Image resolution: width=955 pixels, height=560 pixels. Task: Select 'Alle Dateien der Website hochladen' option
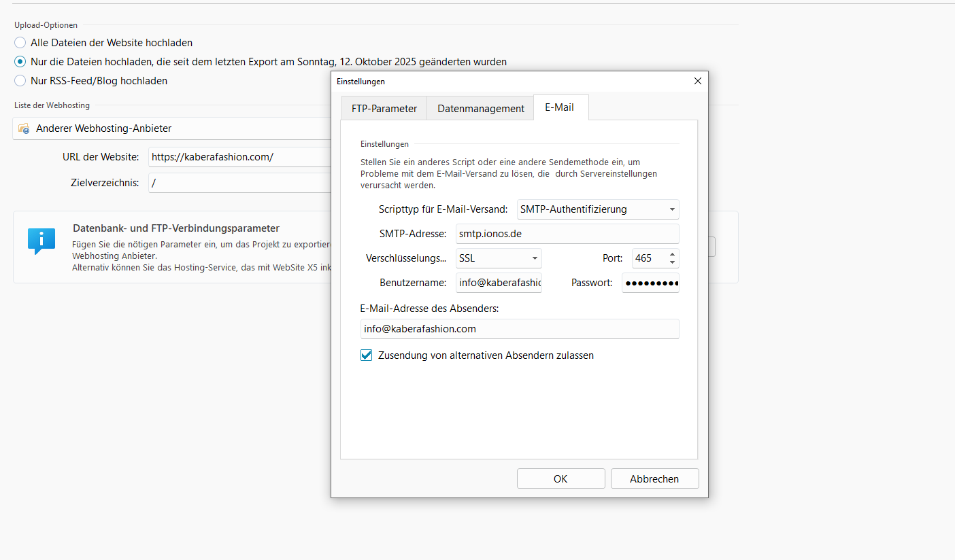(20, 43)
